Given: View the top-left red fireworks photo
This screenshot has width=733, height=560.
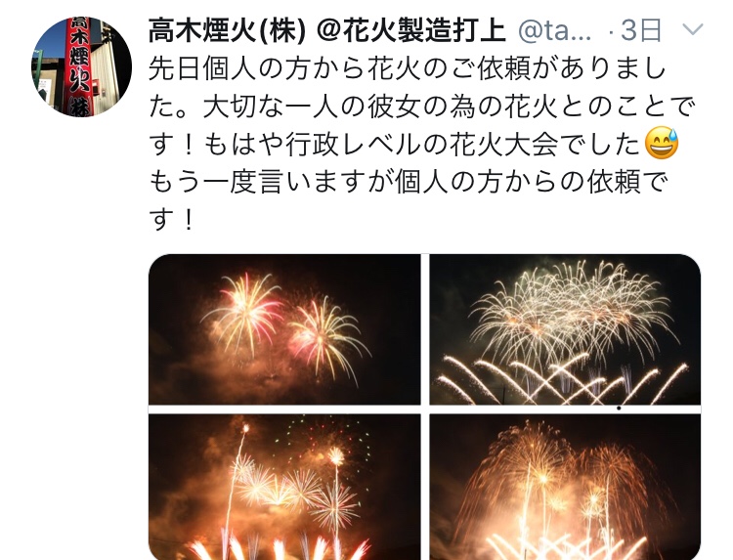Looking at the screenshot, I should 284,329.
